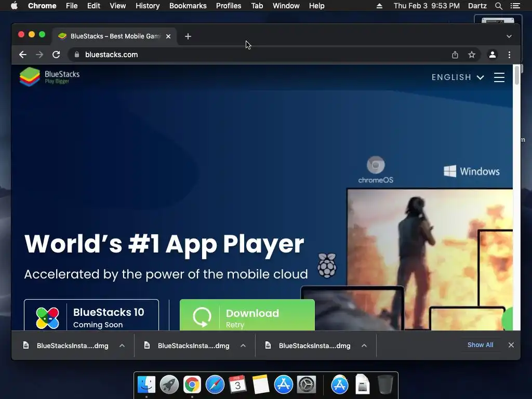The height and width of the screenshot is (399, 532).
Task: Open Launchpad rocket in the Dock
Action: [169, 385]
